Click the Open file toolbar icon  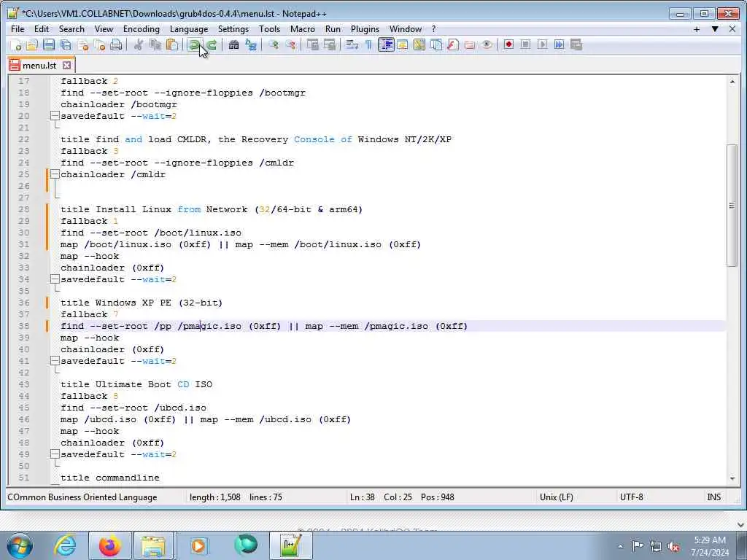(x=32, y=44)
